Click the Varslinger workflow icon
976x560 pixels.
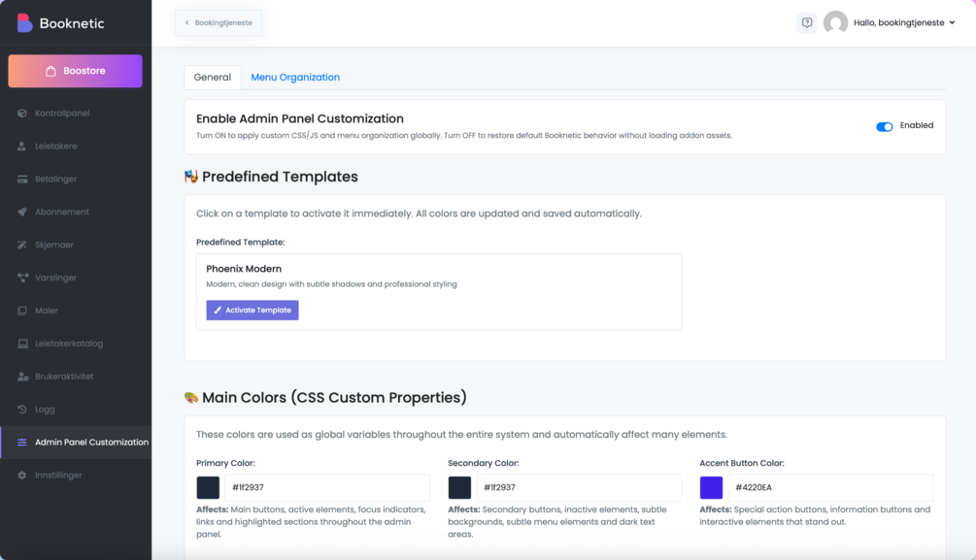coord(22,278)
